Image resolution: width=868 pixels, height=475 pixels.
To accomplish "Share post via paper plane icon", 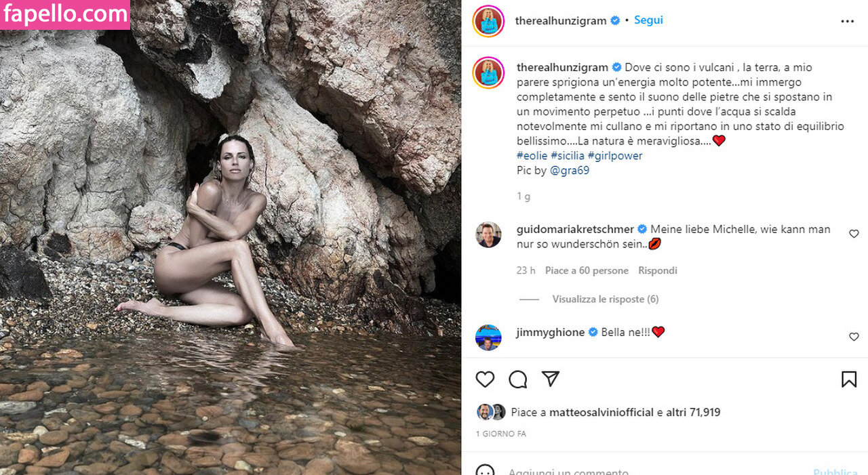I will pyautogui.click(x=551, y=379).
